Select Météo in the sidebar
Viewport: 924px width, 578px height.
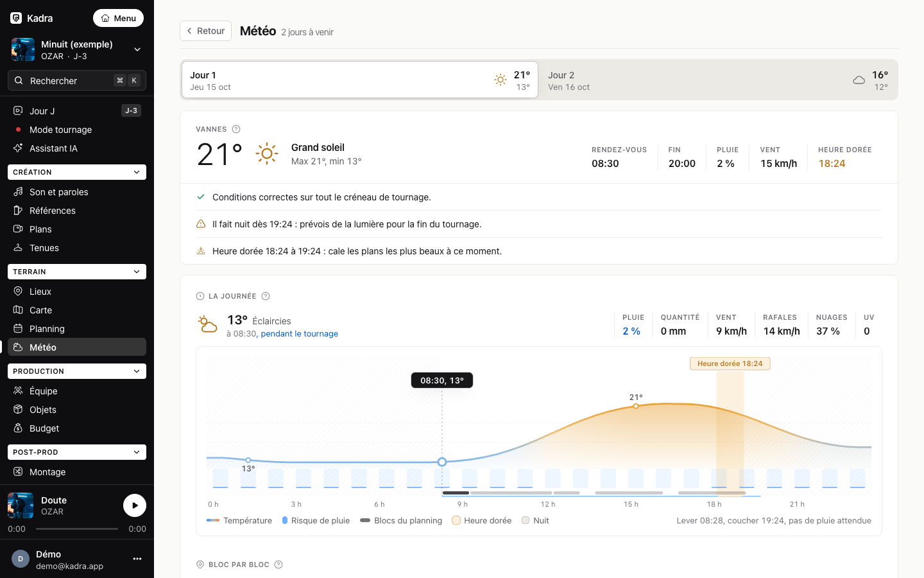[77, 347]
